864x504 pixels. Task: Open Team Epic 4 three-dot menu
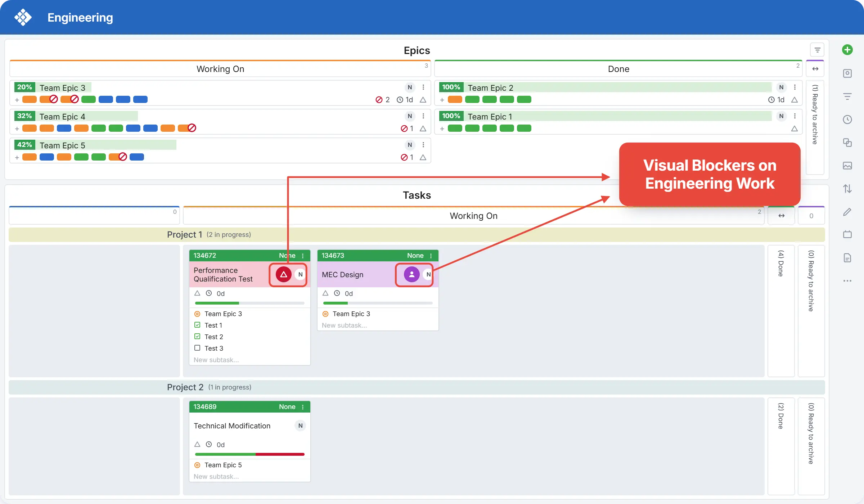pyautogui.click(x=423, y=116)
